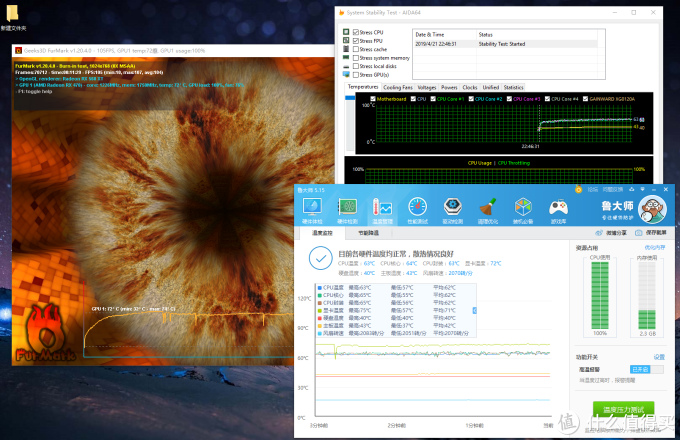Switch to Statistics tab in AIDA64

point(513,88)
